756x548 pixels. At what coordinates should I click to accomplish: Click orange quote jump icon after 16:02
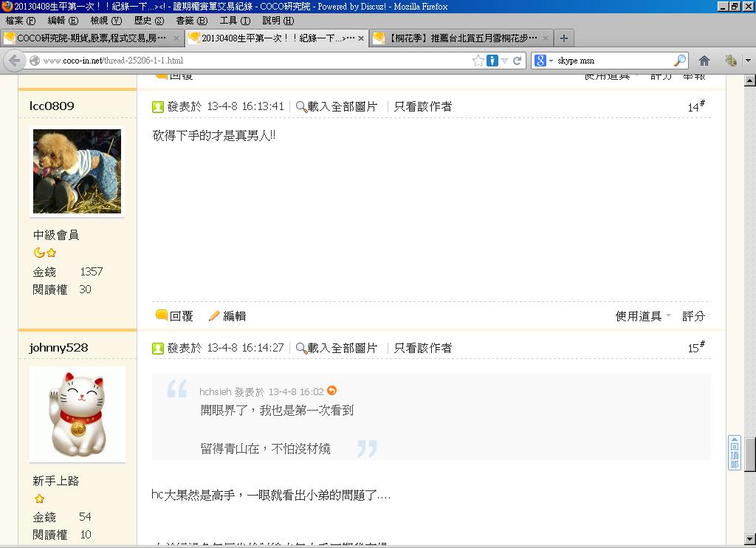[x=331, y=390]
